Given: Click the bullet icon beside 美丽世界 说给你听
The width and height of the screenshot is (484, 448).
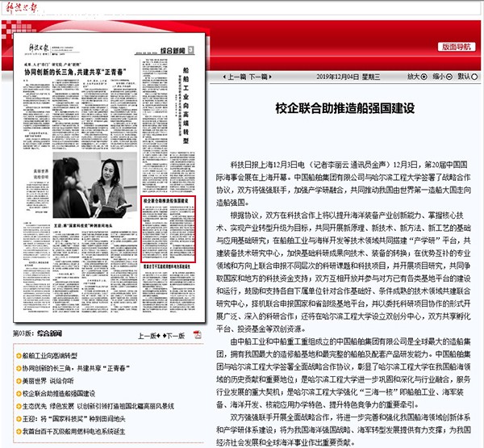Looking at the screenshot, I should [x=19, y=381].
